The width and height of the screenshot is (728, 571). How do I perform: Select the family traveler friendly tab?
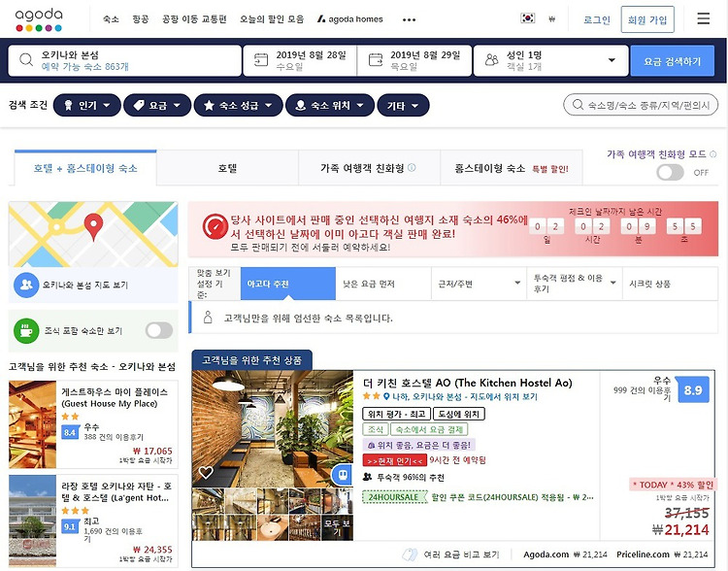(x=369, y=168)
